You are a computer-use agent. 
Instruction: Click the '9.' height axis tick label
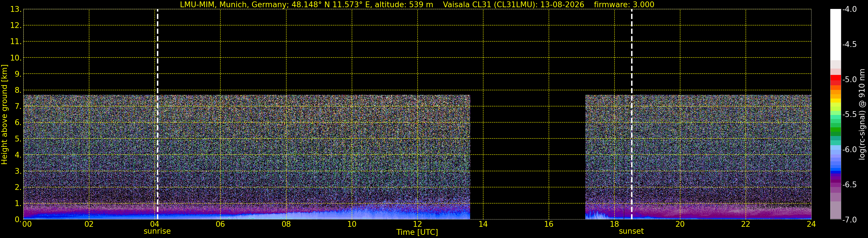point(18,74)
